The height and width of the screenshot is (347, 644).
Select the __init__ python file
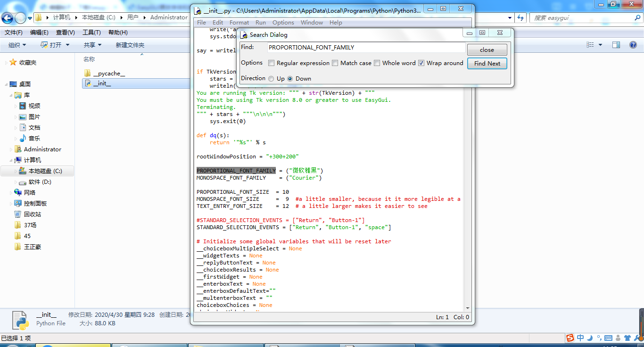(98, 83)
